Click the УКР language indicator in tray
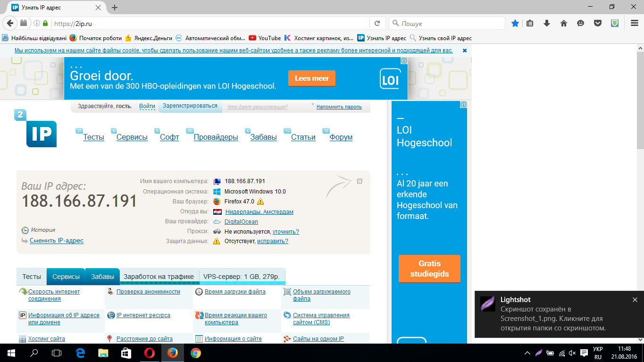The height and width of the screenshot is (362, 644). tap(598, 349)
